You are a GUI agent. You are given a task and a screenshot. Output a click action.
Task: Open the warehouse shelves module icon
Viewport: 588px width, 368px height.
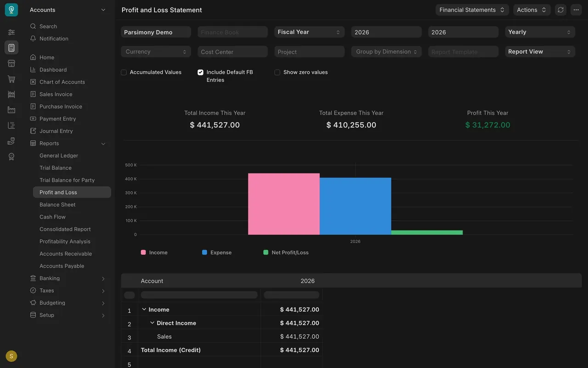tap(11, 94)
